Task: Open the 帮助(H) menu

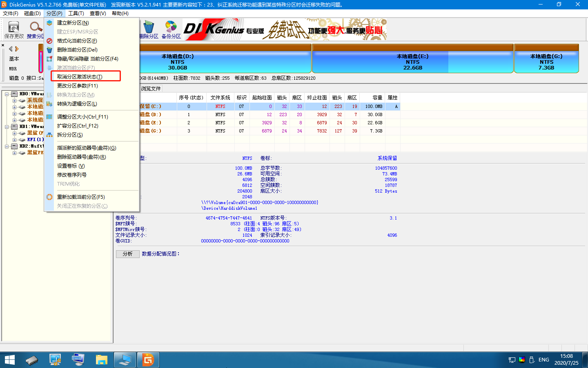Action: pos(120,13)
